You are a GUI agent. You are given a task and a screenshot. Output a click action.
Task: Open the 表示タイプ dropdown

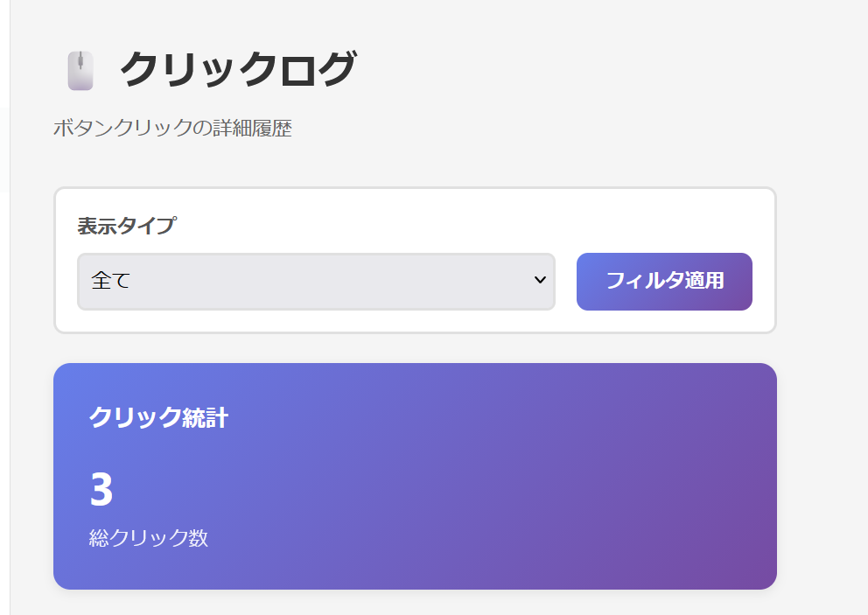316,282
